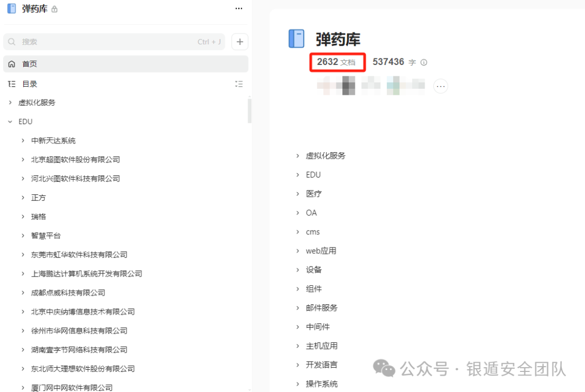Click in the 搜索 search field
Screen dimensions: 585x392
[x=114, y=42]
